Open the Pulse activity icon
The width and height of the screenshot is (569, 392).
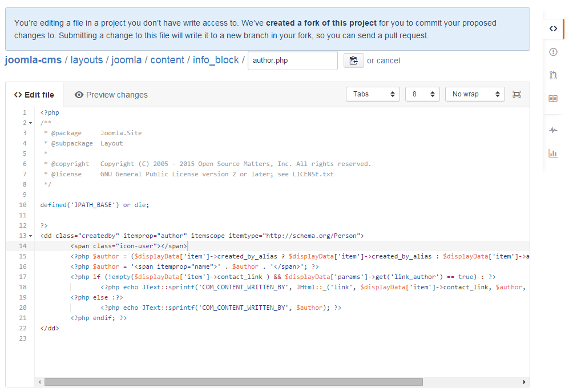tap(552, 130)
